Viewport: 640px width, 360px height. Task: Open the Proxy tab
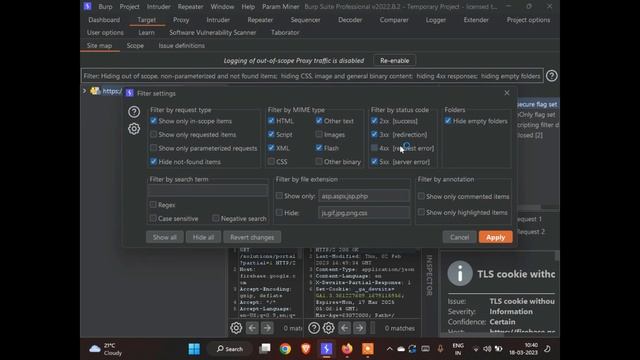click(181, 20)
